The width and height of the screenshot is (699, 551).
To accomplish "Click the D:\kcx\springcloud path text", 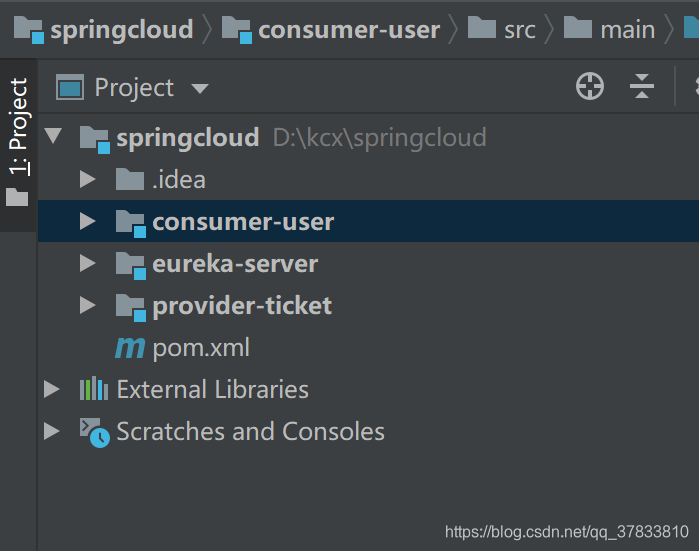I will (x=379, y=138).
